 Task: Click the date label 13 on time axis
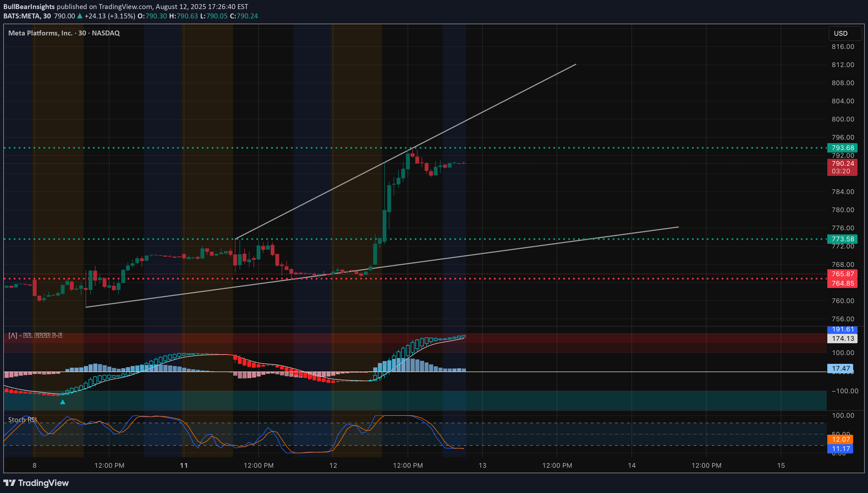click(x=482, y=465)
